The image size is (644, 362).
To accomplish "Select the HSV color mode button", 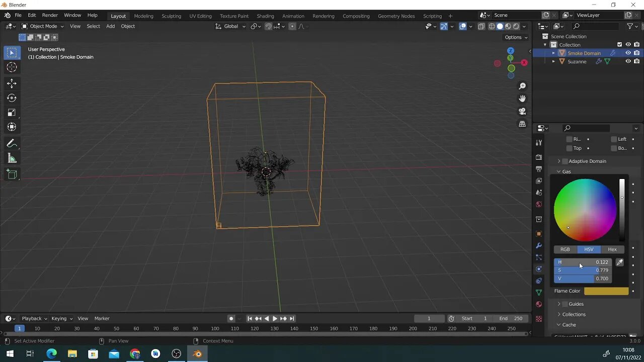I will pyautogui.click(x=589, y=249).
